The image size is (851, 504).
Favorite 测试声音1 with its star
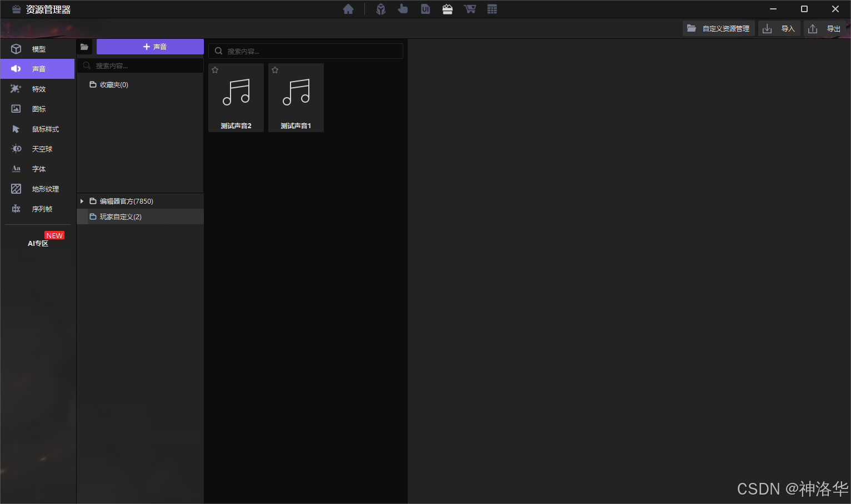pos(275,70)
